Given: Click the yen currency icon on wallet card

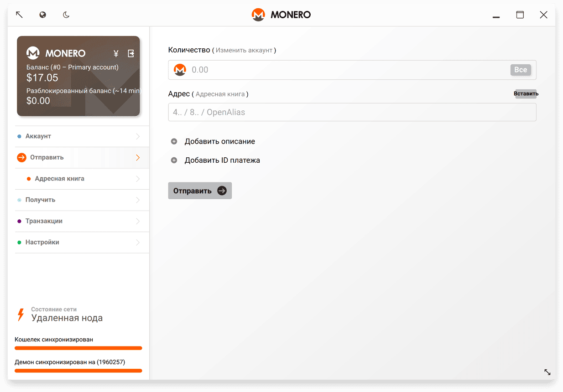Looking at the screenshot, I should (x=116, y=53).
